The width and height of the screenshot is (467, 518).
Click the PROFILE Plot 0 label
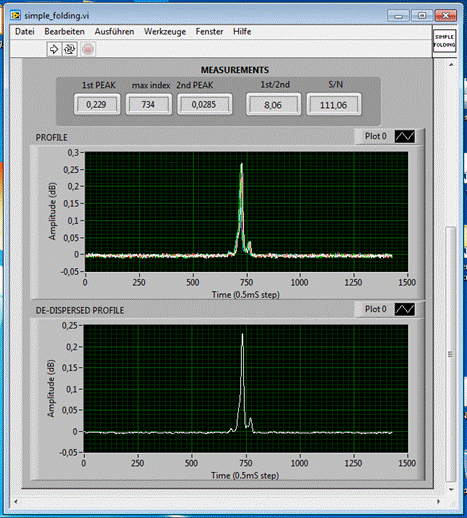click(x=376, y=136)
